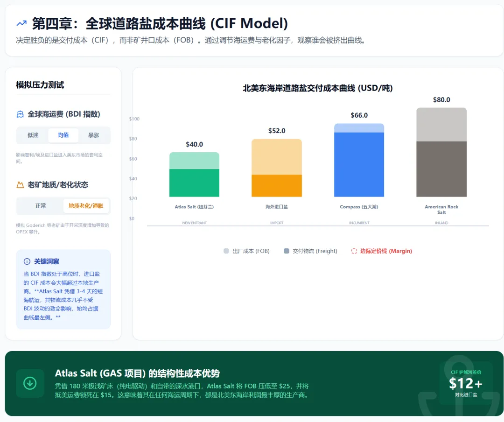This screenshot has height=422, width=504.
Task: Select 低迷 freight level
Action: [33, 135]
